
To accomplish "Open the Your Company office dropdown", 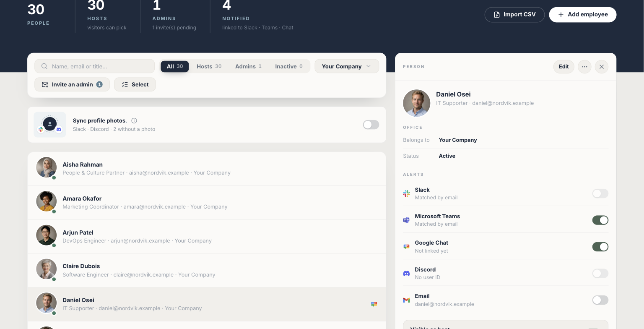I will [x=347, y=66].
